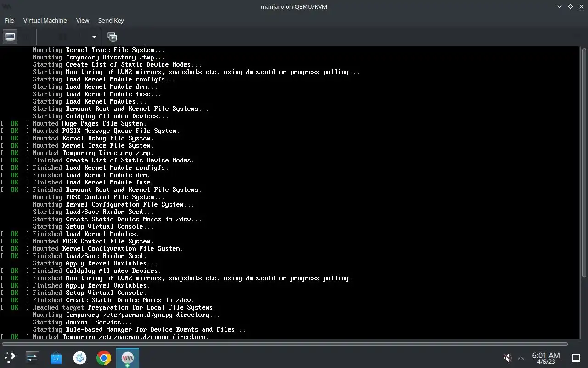Screen dimensions: 588x368
Task: Click 'Finished Load Kernel Module fuse.' line
Action: coord(93,182)
